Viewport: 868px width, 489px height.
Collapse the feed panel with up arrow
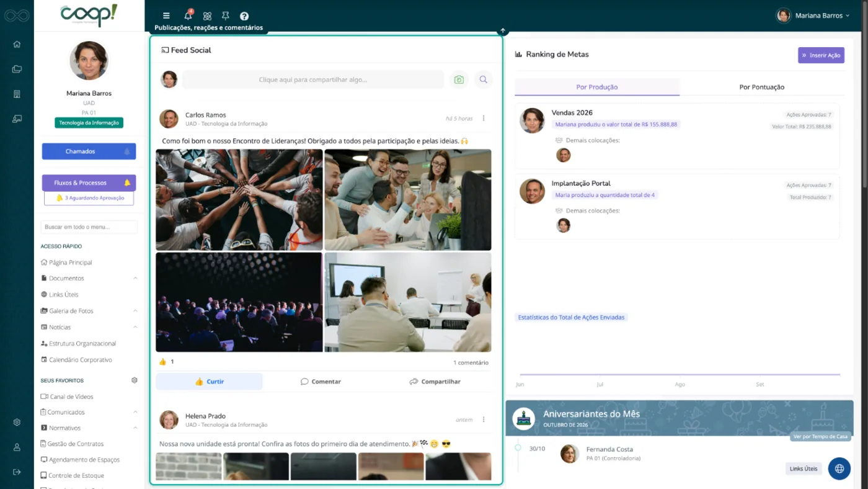[x=503, y=30]
